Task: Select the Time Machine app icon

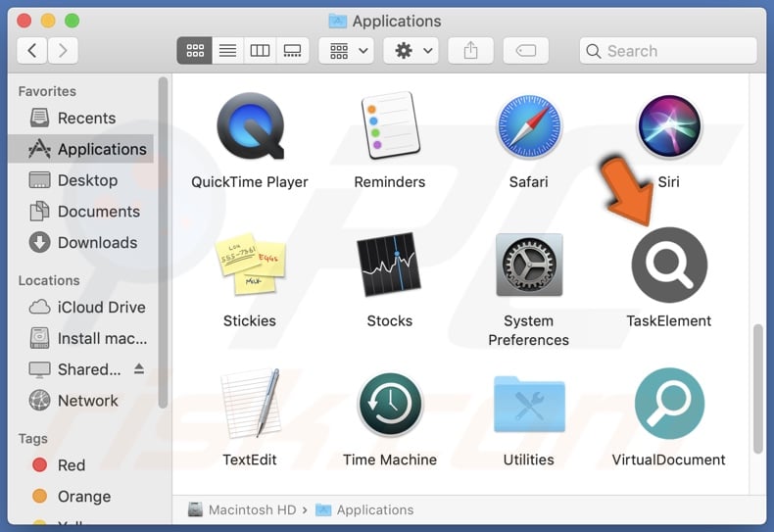Action: (x=390, y=404)
